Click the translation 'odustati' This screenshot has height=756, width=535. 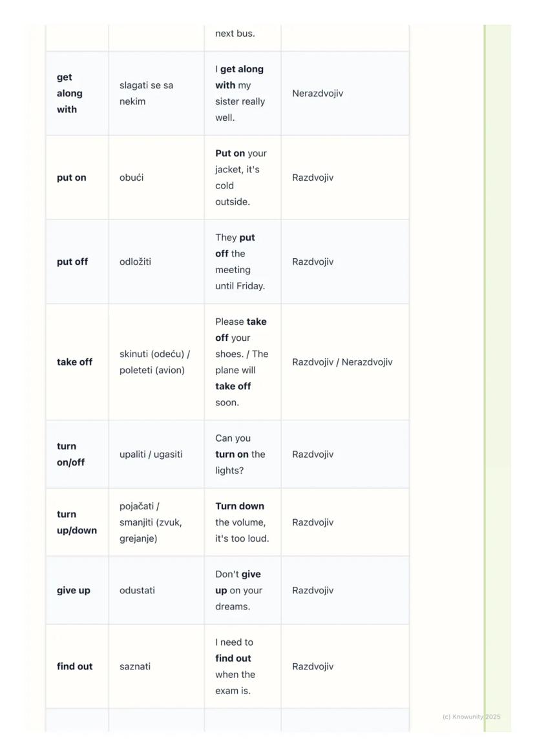[x=137, y=591]
